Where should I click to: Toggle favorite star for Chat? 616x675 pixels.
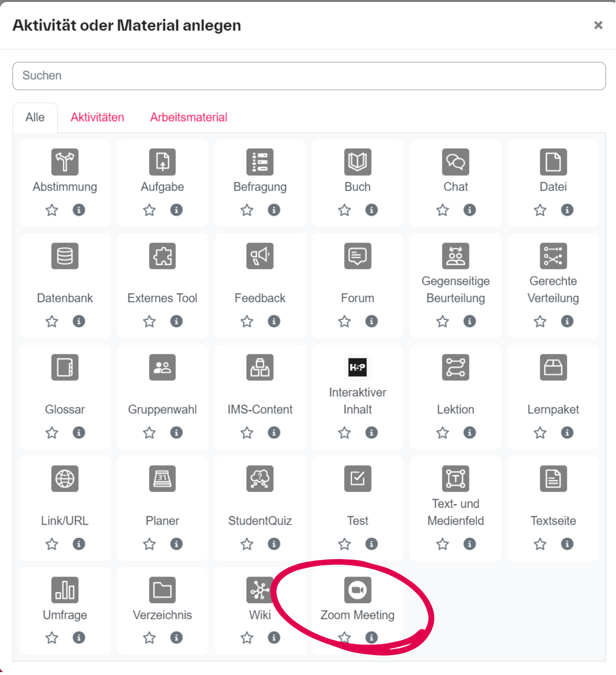(x=442, y=210)
